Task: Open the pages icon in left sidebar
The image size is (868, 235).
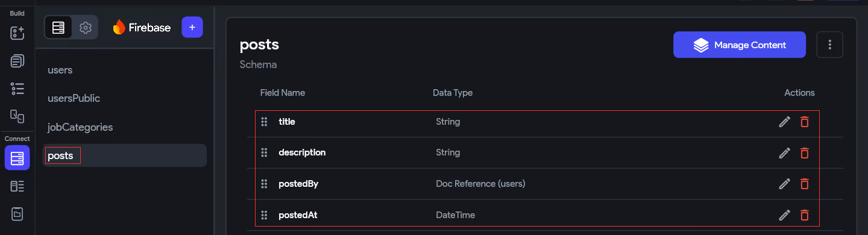Action: (17, 61)
